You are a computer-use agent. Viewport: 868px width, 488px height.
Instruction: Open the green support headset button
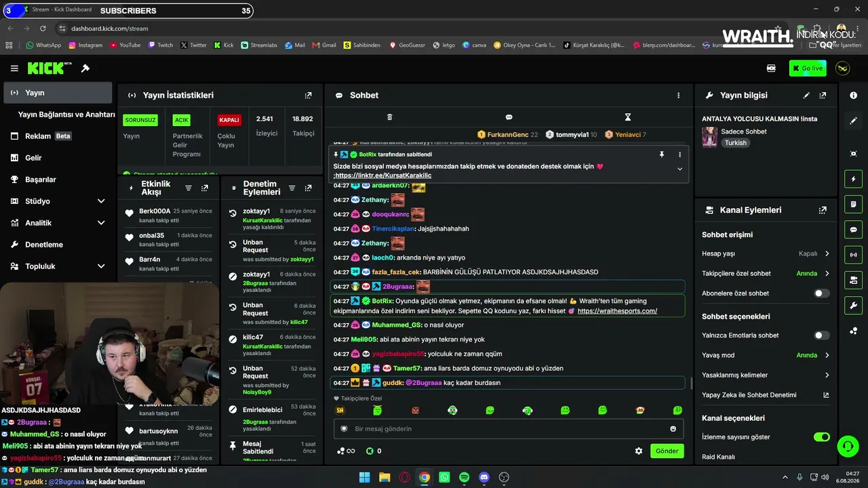click(848, 446)
